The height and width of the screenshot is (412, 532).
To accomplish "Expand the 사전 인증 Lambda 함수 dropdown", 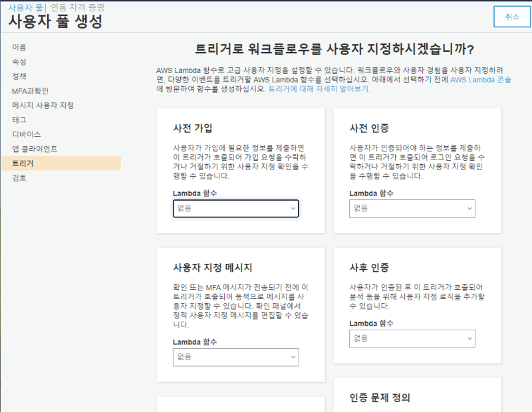I will coord(412,208).
